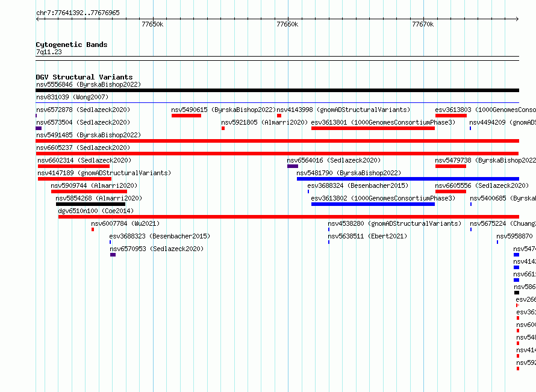Open nsv5490615 (ByrskaBishop2022) label
536x392 pixels.
pyautogui.click(x=223, y=110)
